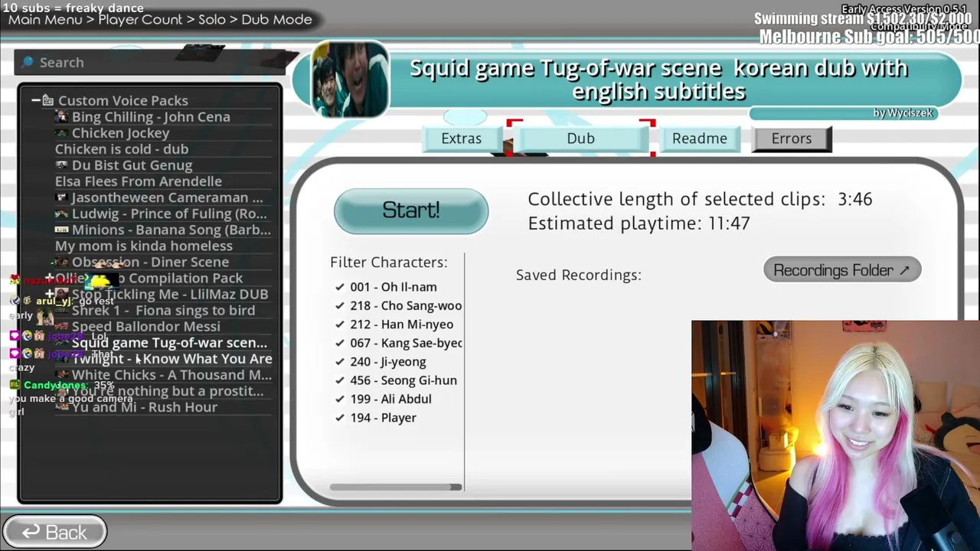Viewport: 980px width, 551px height.
Task: Toggle the 194 - Player character filter
Action: pos(340,418)
